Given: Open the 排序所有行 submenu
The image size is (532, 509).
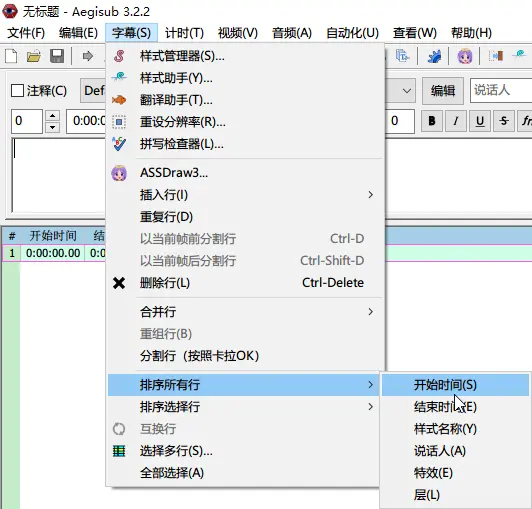Looking at the screenshot, I should pyautogui.click(x=244, y=385).
